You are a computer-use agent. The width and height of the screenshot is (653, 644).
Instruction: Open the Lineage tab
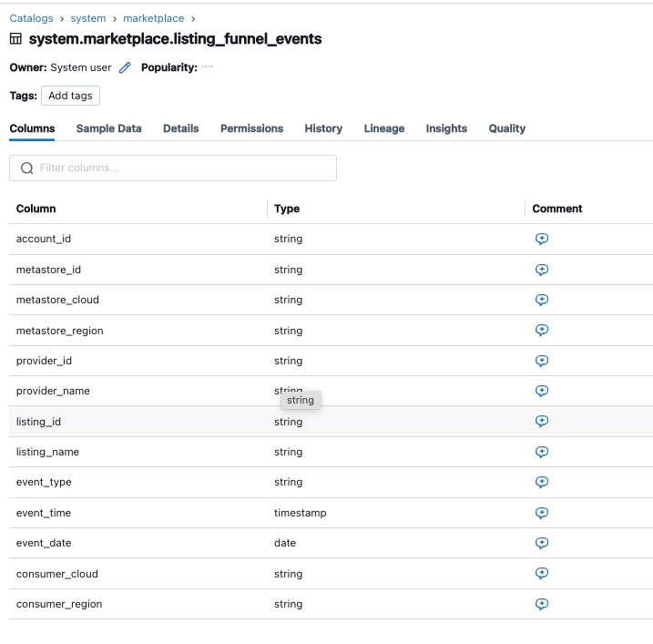384,128
